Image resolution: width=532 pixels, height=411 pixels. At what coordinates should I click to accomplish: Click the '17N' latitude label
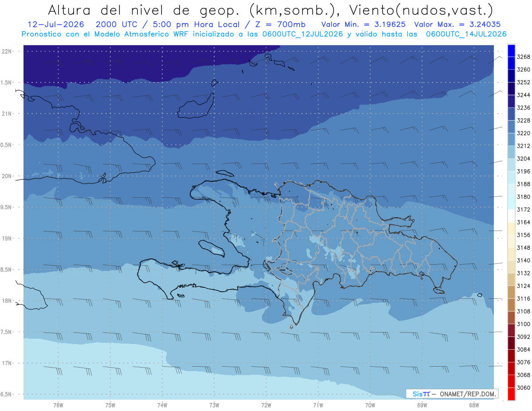click(7, 363)
